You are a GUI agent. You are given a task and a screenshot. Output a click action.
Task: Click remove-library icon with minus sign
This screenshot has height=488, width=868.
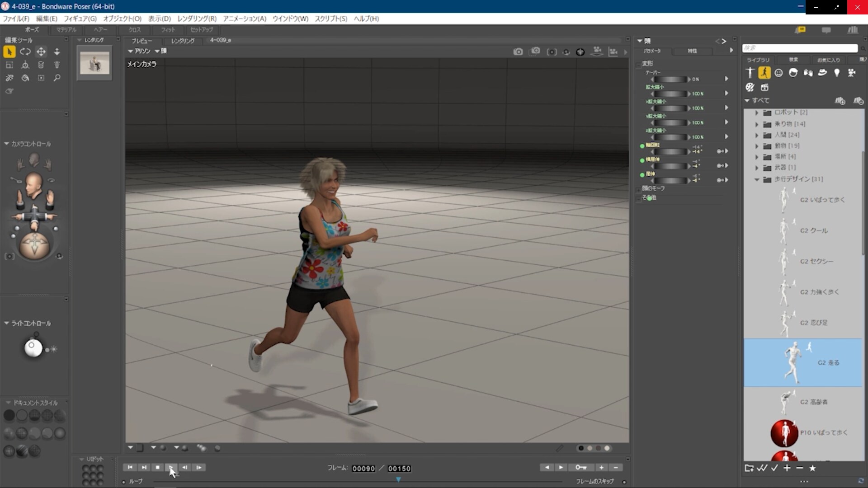859,101
